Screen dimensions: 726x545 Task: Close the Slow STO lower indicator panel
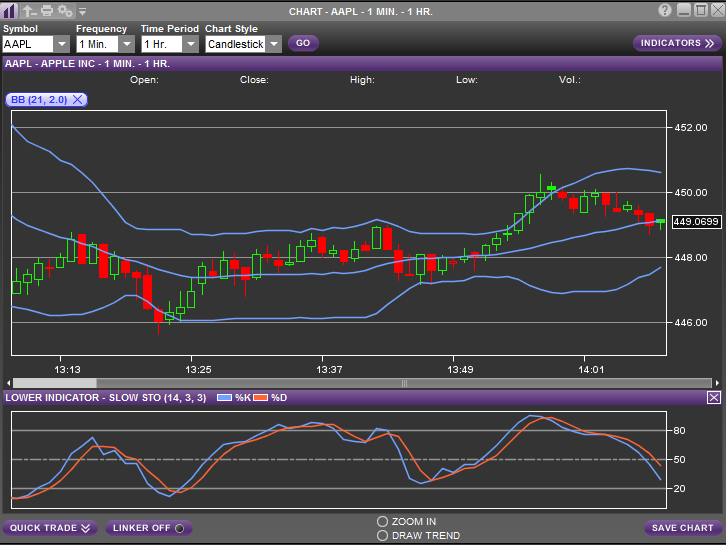(x=713, y=397)
